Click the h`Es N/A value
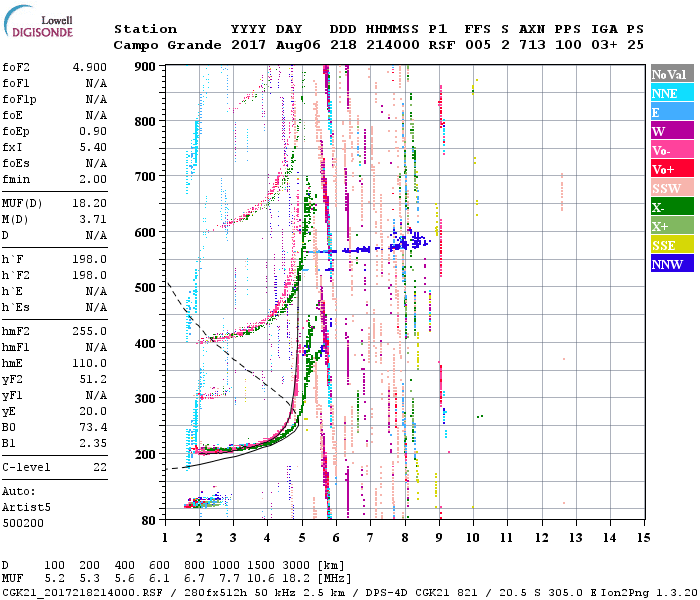700x600 pixels. [x=96, y=308]
